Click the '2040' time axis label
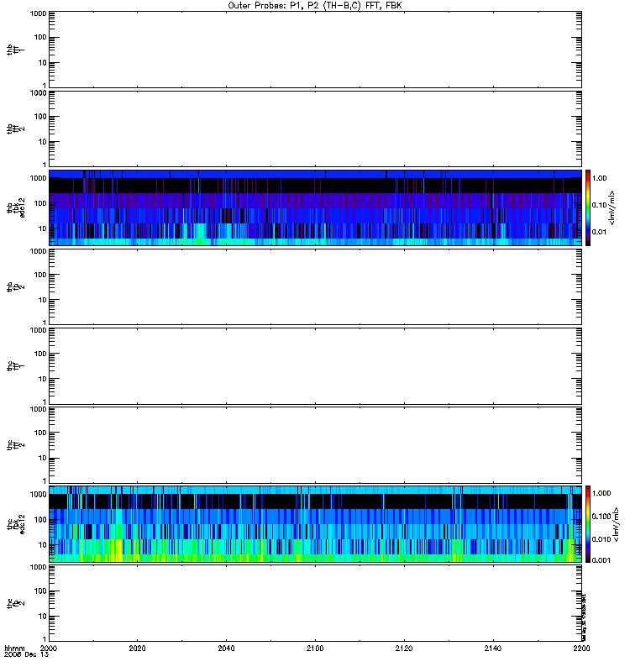 coord(226,648)
